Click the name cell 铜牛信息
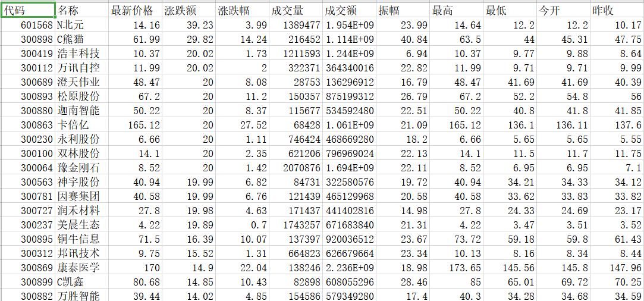 pos(82,239)
